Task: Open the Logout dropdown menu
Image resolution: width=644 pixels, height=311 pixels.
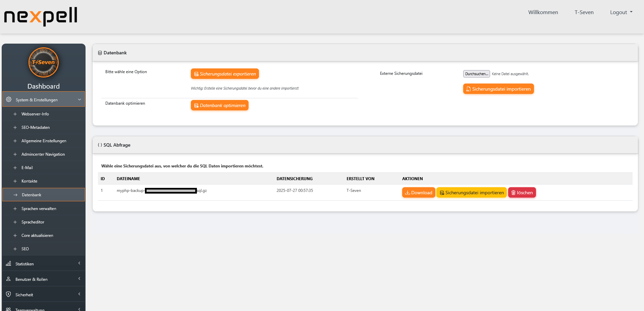Action: (x=621, y=12)
